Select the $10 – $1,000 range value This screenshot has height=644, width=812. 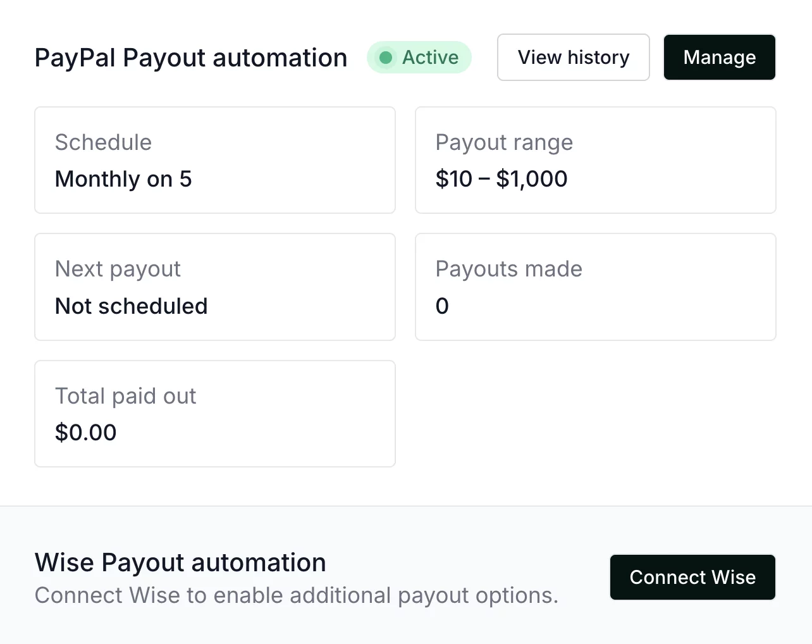(x=501, y=179)
